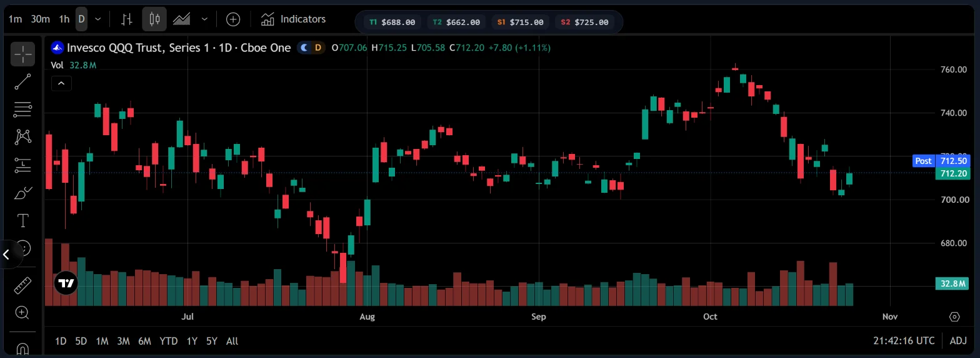Open the timezone menu at 21:42:16 UTC

[904, 341]
